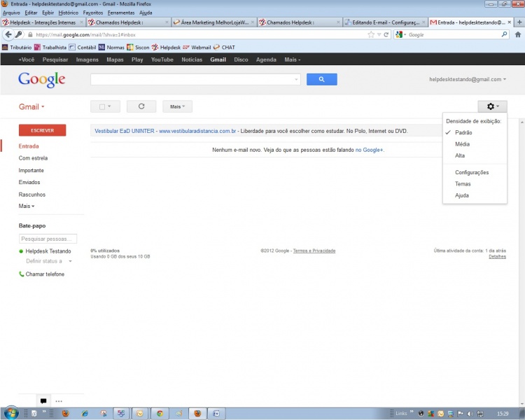Click the Google search engine icon
This screenshot has width=525, height=420.
point(398,34)
